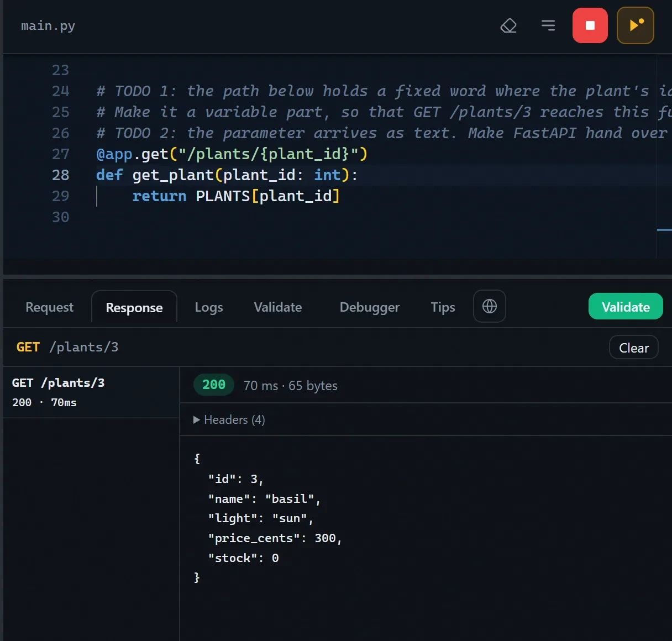The height and width of the screenshot is (641, 672).
Task: Click line number 28 in the gutter
Action: tap(61, 175)
